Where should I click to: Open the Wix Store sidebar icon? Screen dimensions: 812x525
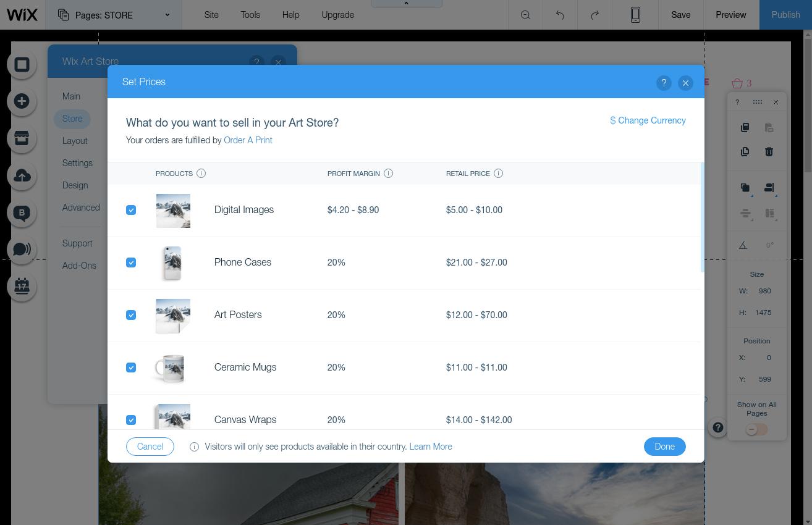22,138
